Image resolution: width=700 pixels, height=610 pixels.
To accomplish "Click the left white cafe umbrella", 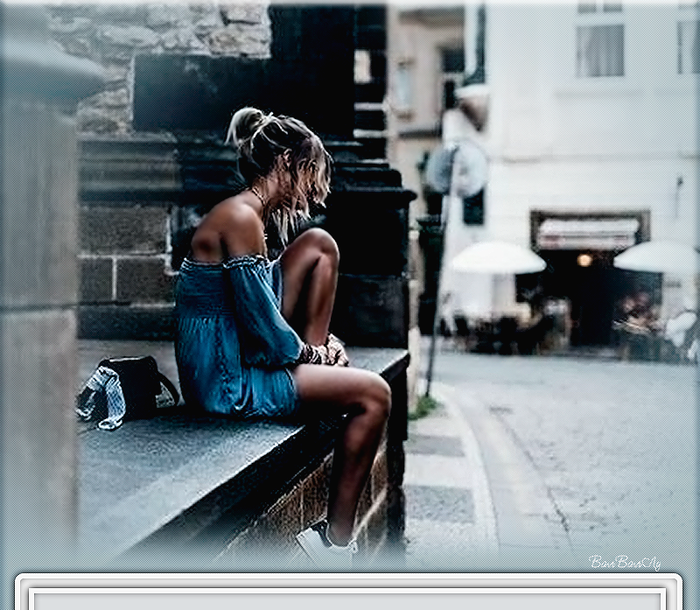I will click(497, 258).
